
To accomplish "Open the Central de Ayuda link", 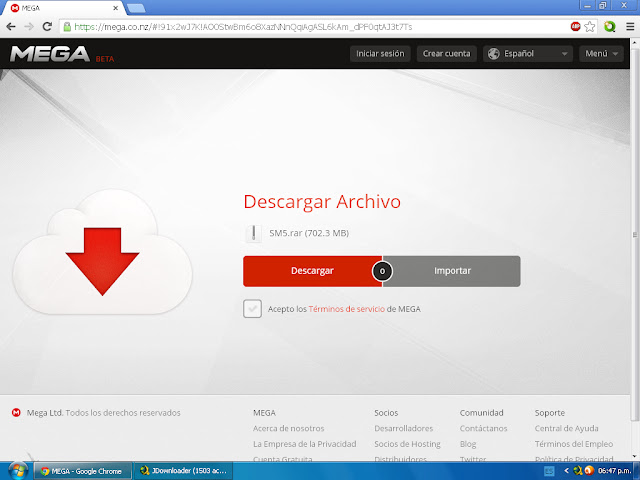I will point(567,428).
